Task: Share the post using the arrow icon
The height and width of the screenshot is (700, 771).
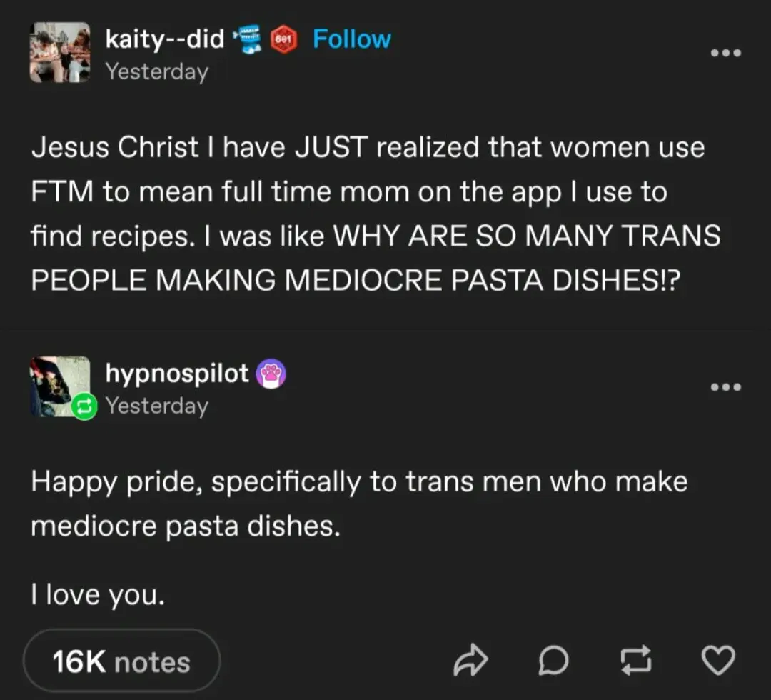Action: point(470,661)
